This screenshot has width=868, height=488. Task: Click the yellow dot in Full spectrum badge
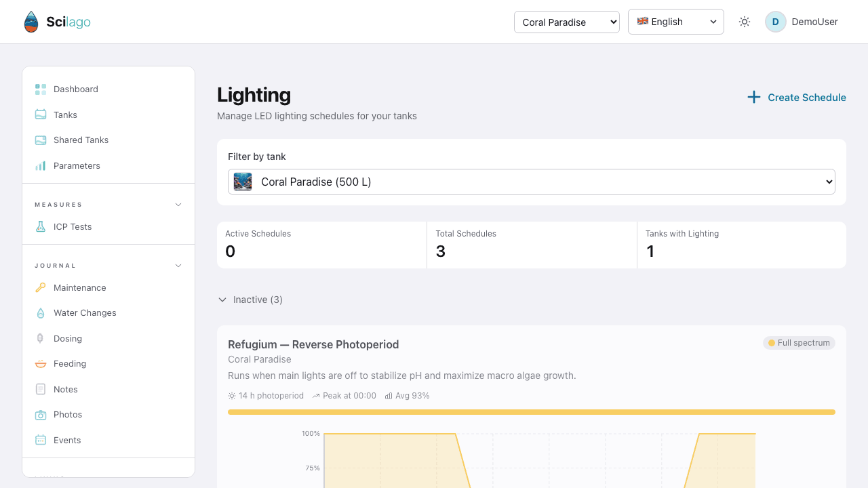click(772, 343)
